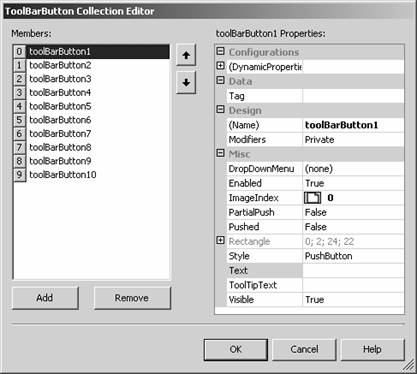Click the PartialPush value False

pos(353,212)
